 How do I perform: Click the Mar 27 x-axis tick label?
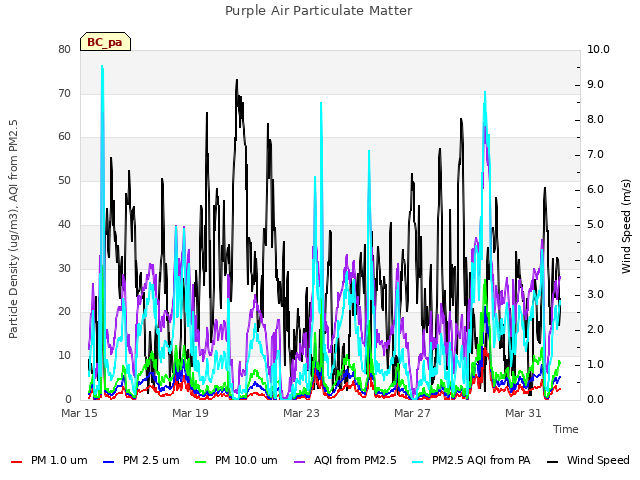[x=412, y=413]
